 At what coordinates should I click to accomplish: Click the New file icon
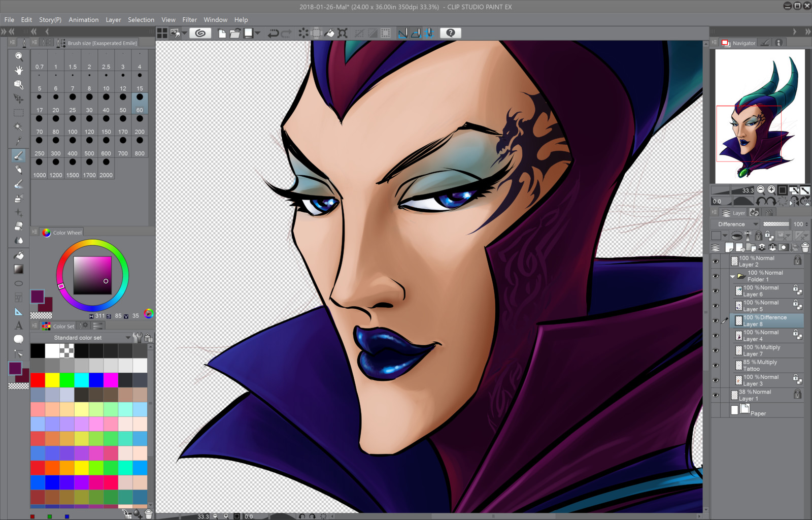tap(222, 33)
